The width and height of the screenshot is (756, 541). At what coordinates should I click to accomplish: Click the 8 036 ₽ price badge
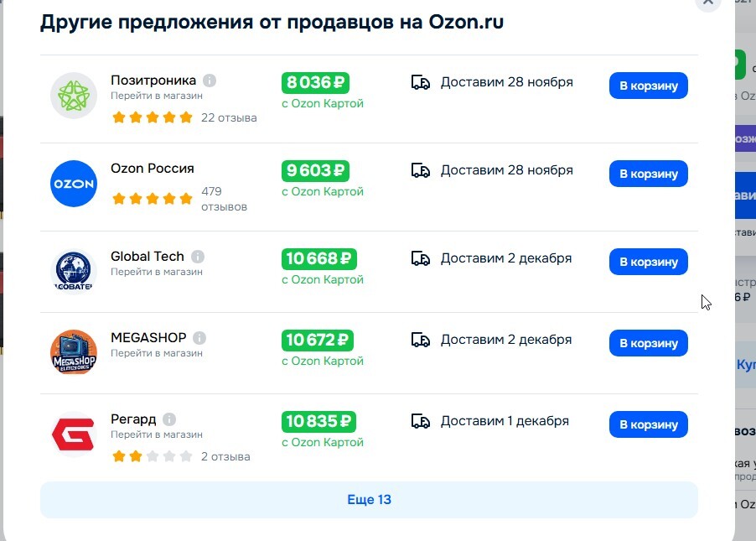click(315, 82)
